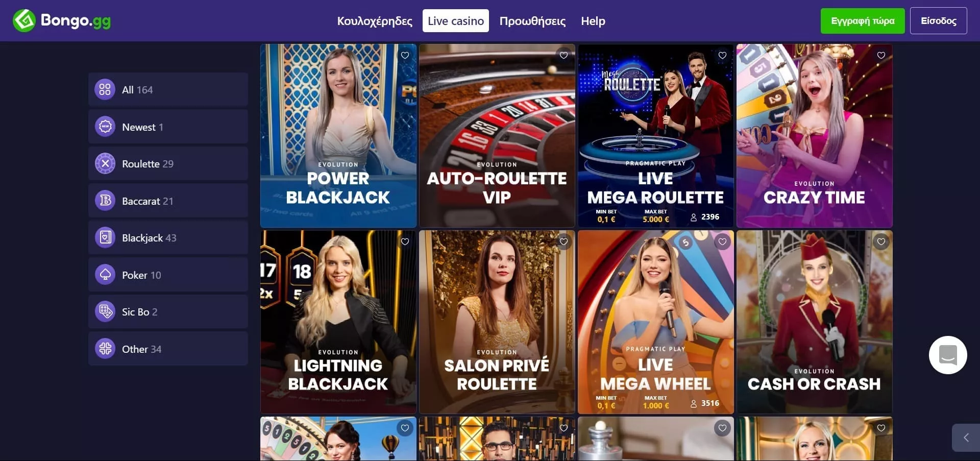Screen dimensions: 980x461
Task: Open the Cash or Crash game thumbnail
Action: click(x=814, y=322)
